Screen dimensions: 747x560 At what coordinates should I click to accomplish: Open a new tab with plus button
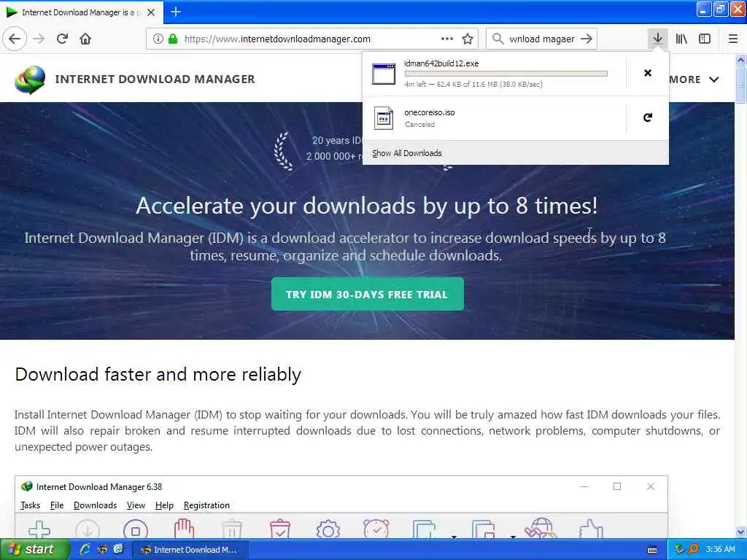[176, 12]
